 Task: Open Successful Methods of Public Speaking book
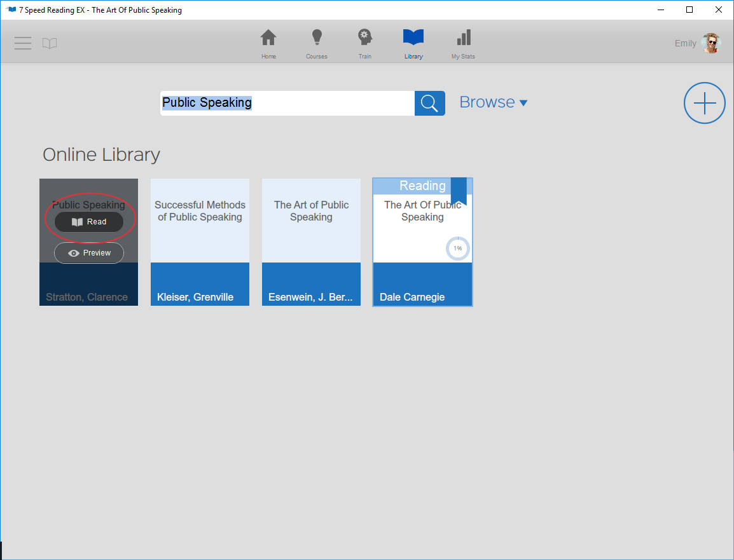[200, 242]
